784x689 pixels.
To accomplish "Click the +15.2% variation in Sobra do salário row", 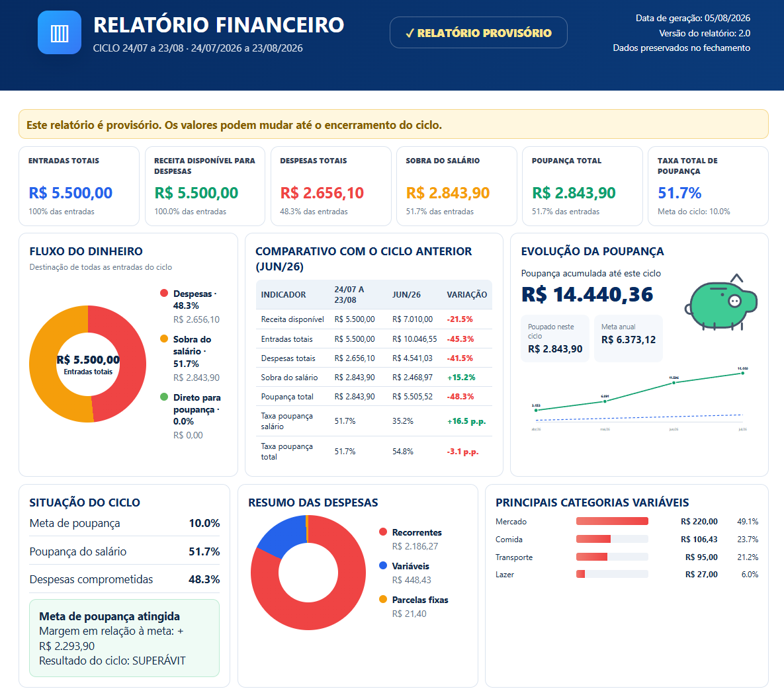I will (x=461, y=377).
